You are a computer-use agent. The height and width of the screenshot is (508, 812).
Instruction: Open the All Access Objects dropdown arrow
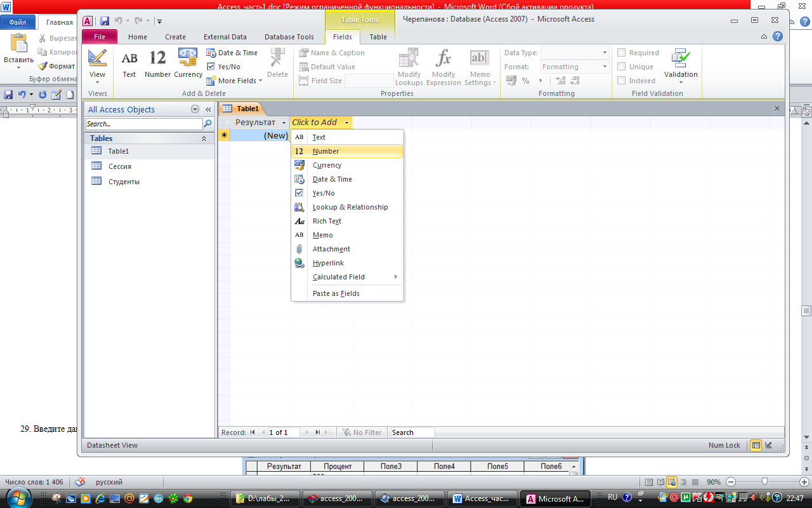tap(195, 109)
